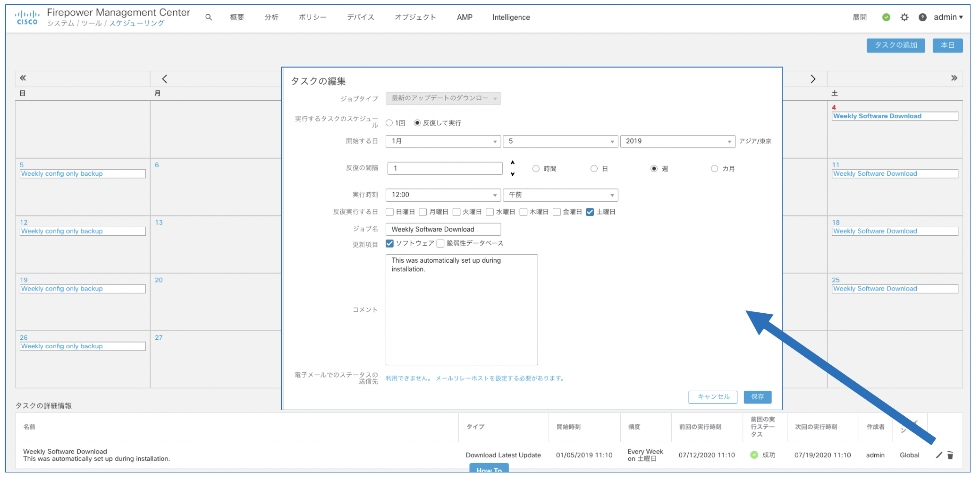Click the pencil edit icon for the task
This screenshot has height=481, width=980.
[x=938, y=455]
